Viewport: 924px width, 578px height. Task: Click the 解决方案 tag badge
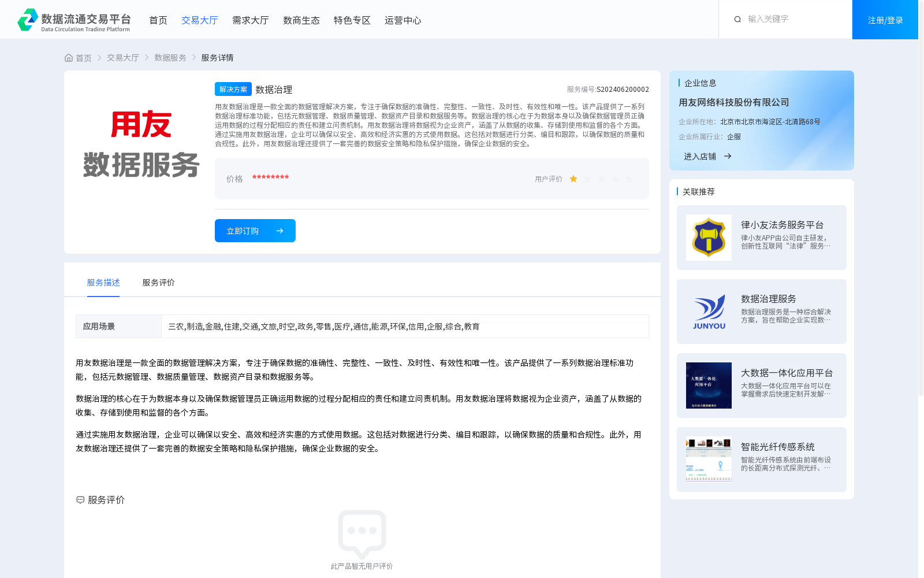[233, 89]
